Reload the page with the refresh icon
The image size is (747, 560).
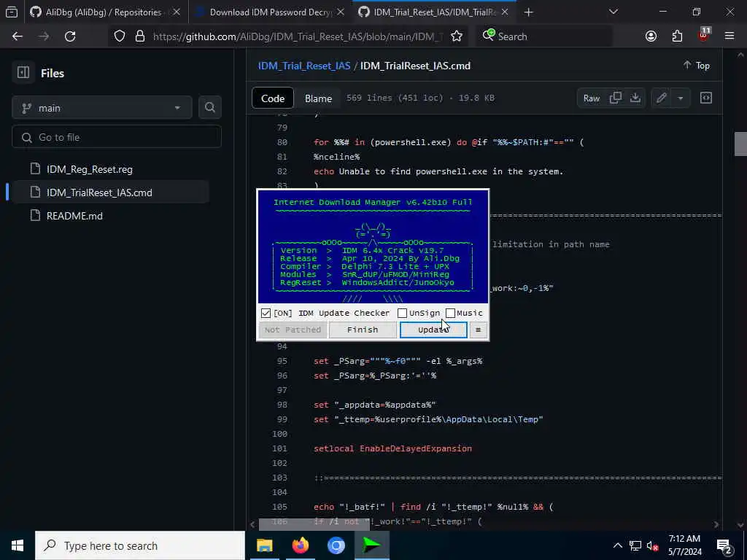[70, 36]
